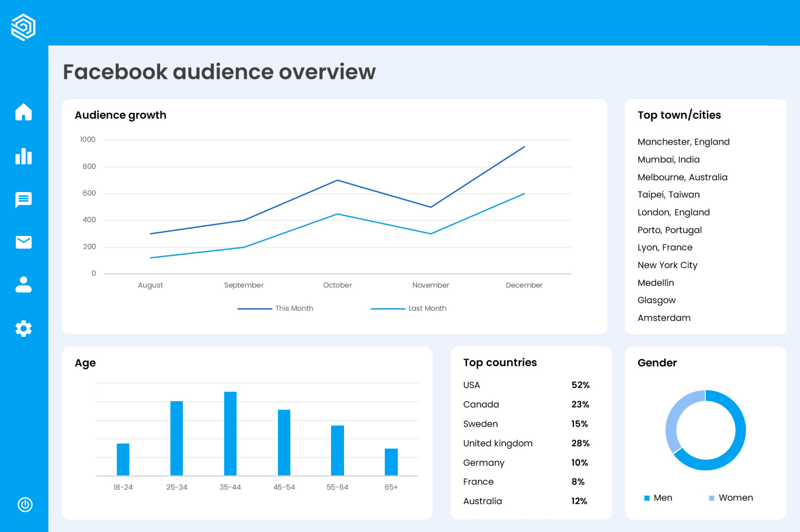
Task: Select Glasgow in cities list
Action: click(656, 300)
